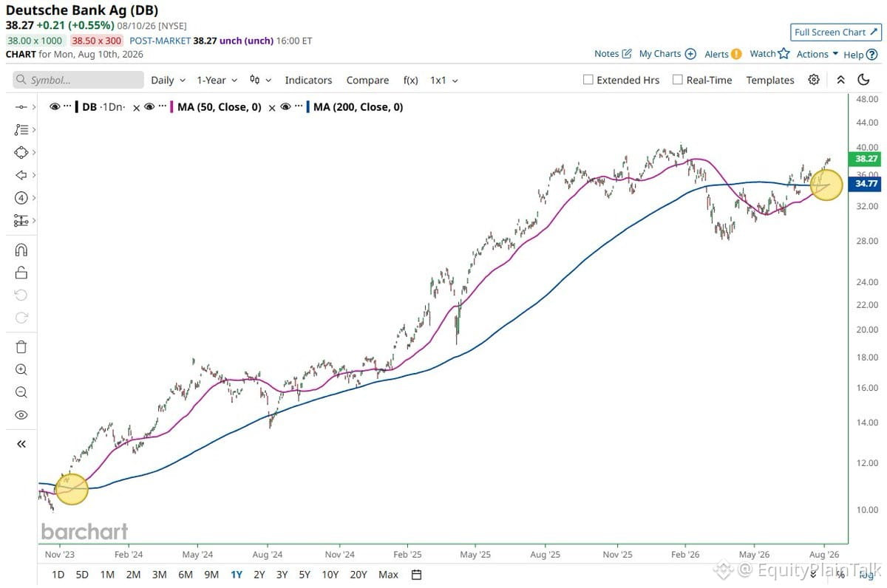Hide the MA (50, Close, 0) line
The image size is (887, 588).
149,107
